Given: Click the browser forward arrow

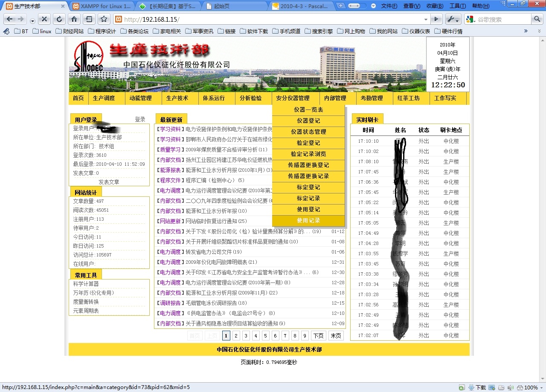Looking at the screenshot, I should tap(21, 19).
